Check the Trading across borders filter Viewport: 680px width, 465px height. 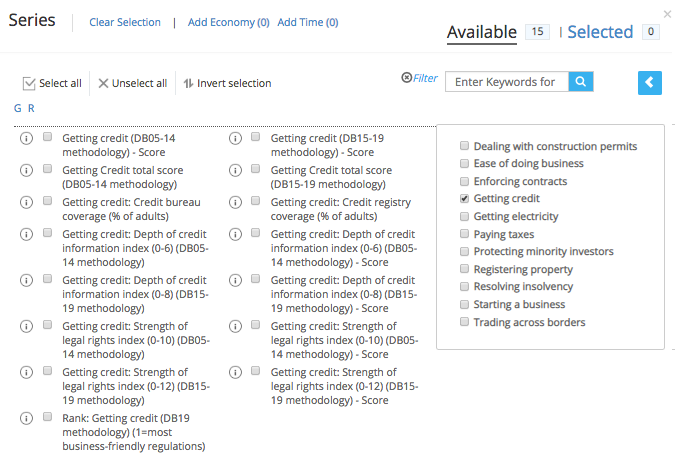[464, 321]
